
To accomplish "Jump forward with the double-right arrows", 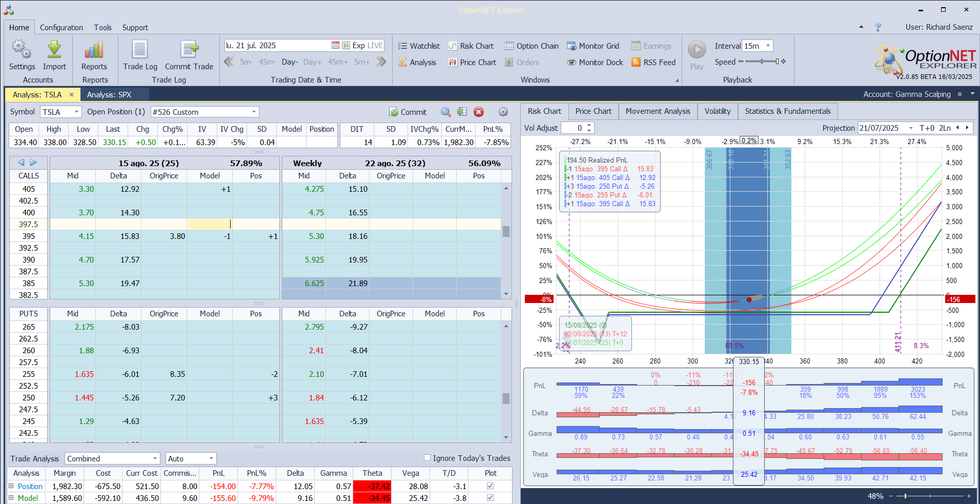I will point(381,62).
